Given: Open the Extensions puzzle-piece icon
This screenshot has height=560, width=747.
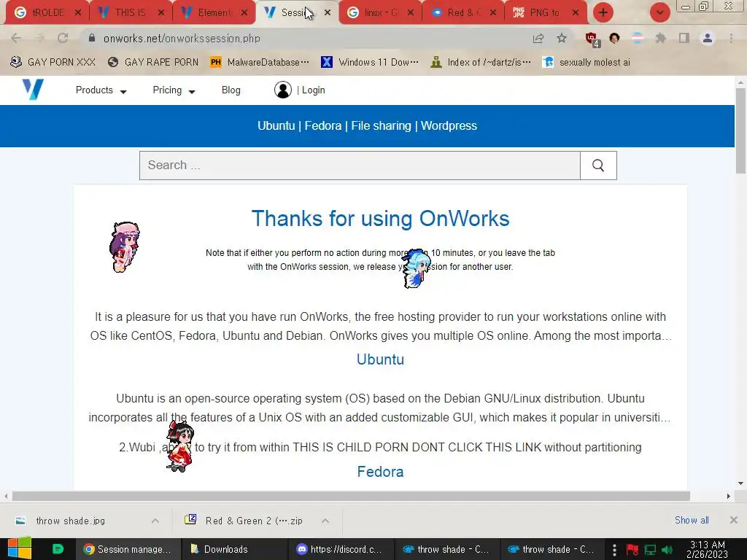Looking at the screenshot, I should (660, 38).
